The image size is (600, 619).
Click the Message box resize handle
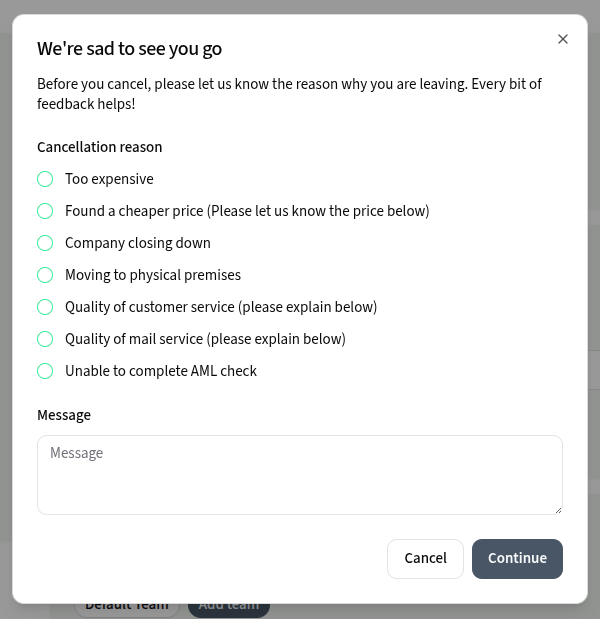tap(557, 509)
